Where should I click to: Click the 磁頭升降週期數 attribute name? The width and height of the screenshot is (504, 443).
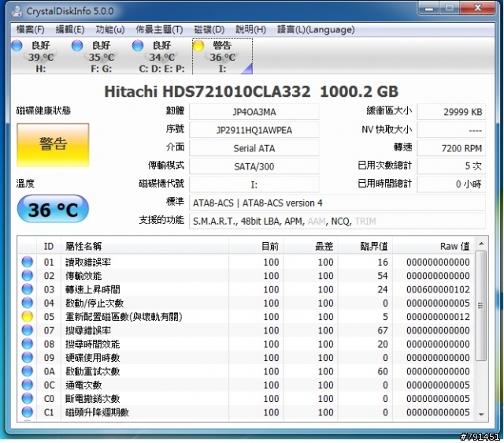pos(97,412)
